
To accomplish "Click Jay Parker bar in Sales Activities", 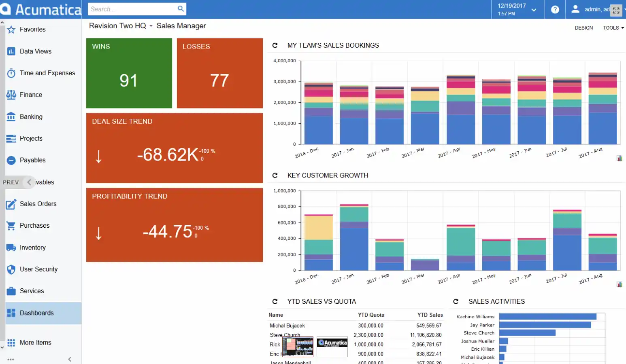I will coord(545,325).
